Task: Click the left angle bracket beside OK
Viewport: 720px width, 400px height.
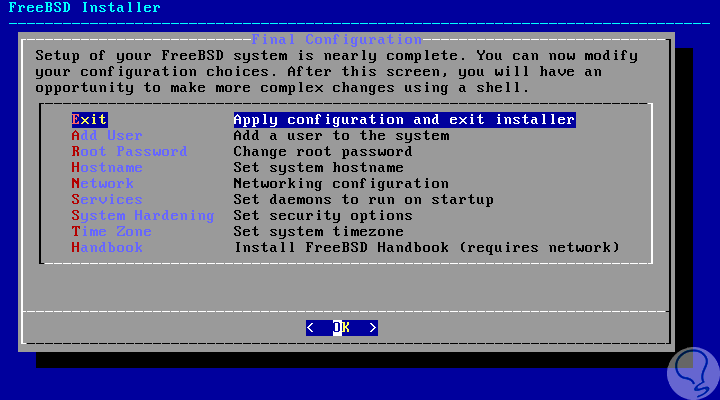Action: (x=310, y=327)
